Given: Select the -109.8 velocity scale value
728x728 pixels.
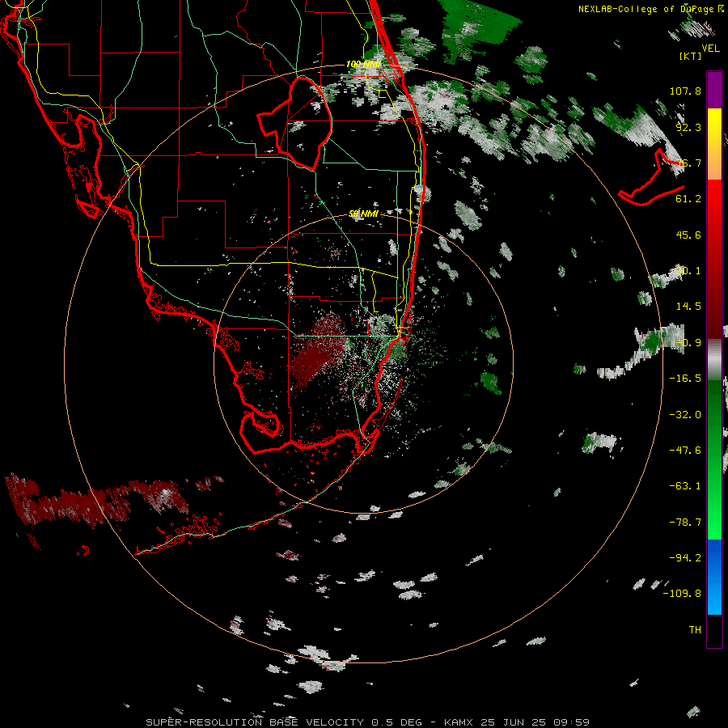Looking at the screenshot, I should (682, 594).
